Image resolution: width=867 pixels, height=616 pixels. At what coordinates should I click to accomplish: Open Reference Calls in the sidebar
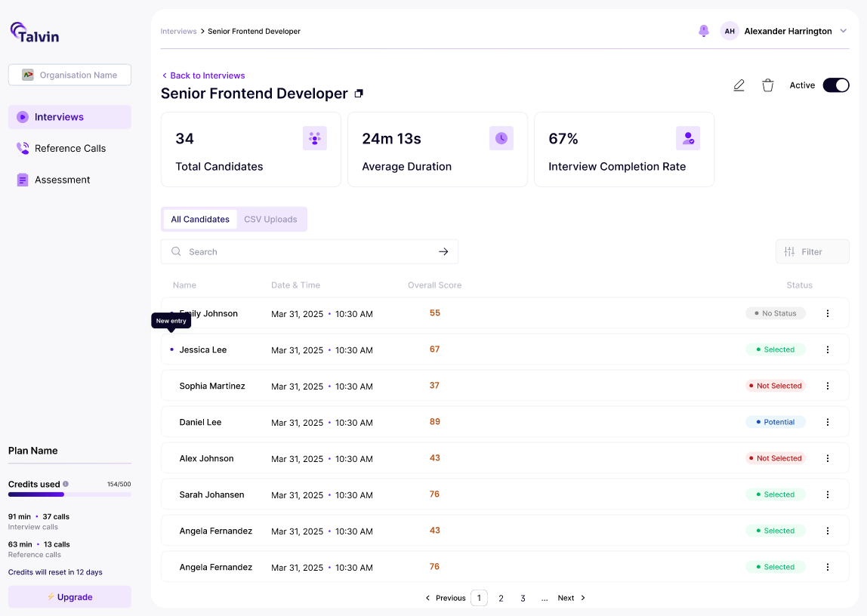69,148
